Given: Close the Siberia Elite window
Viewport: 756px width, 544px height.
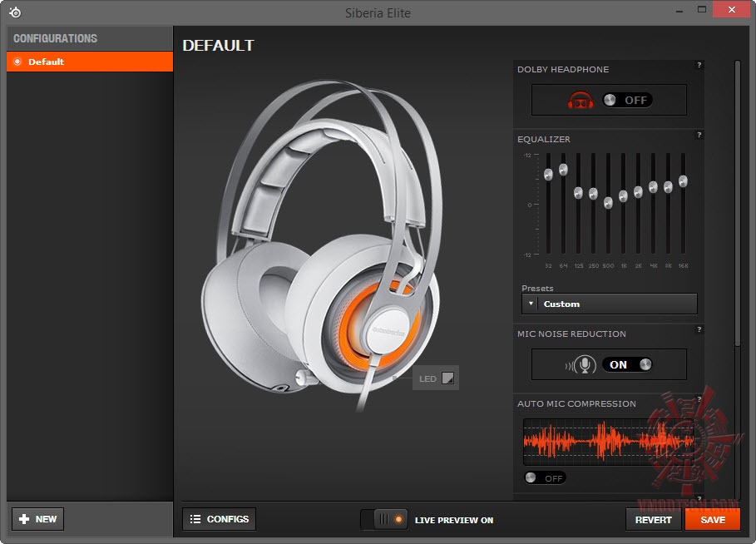Looking at the screenshot, I should pyautogui.click(x=731, y=10).
